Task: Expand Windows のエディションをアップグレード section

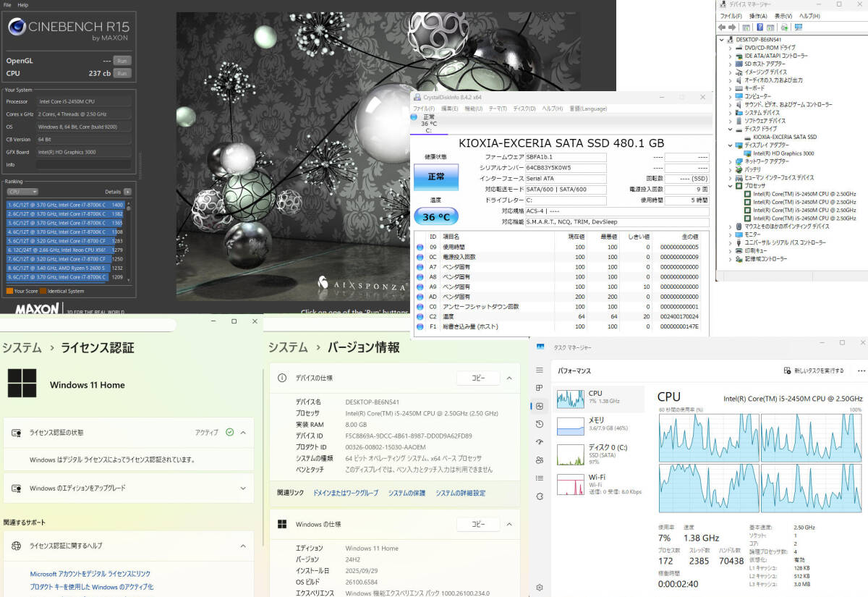Action: [243, 488]
